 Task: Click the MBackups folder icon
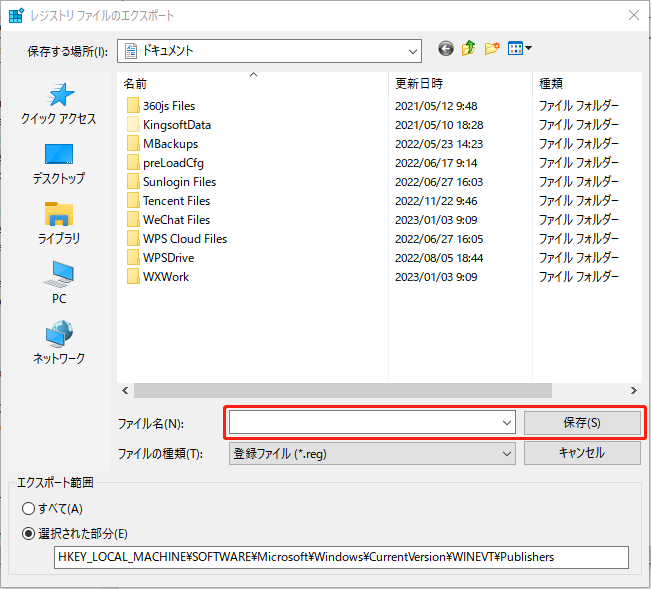133,144
